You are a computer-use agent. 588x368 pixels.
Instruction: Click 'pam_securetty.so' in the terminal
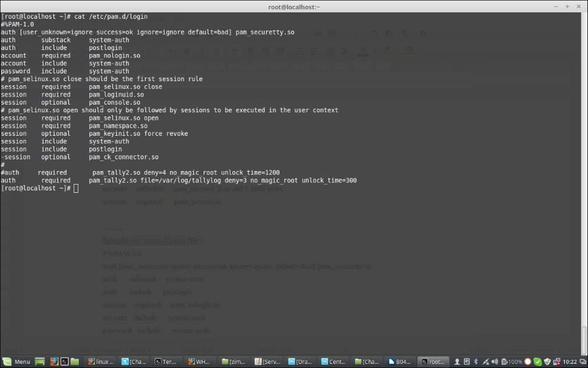(265, 32)
